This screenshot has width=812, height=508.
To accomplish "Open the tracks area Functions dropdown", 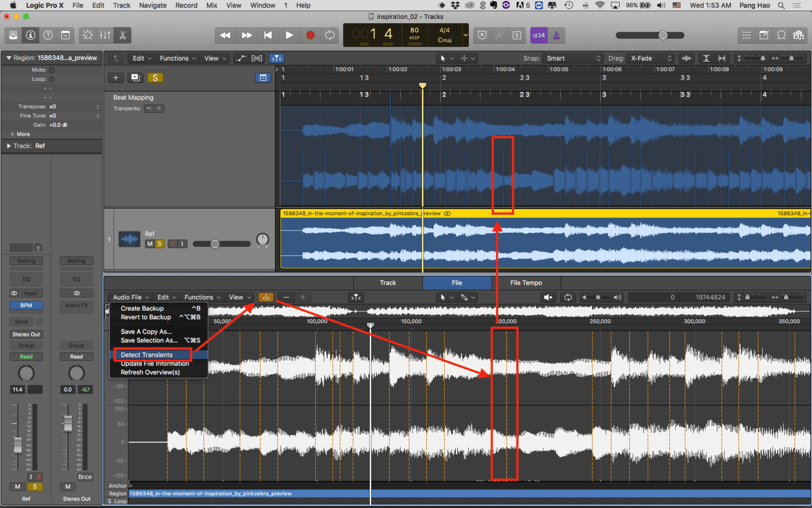I will click(178, 58).
